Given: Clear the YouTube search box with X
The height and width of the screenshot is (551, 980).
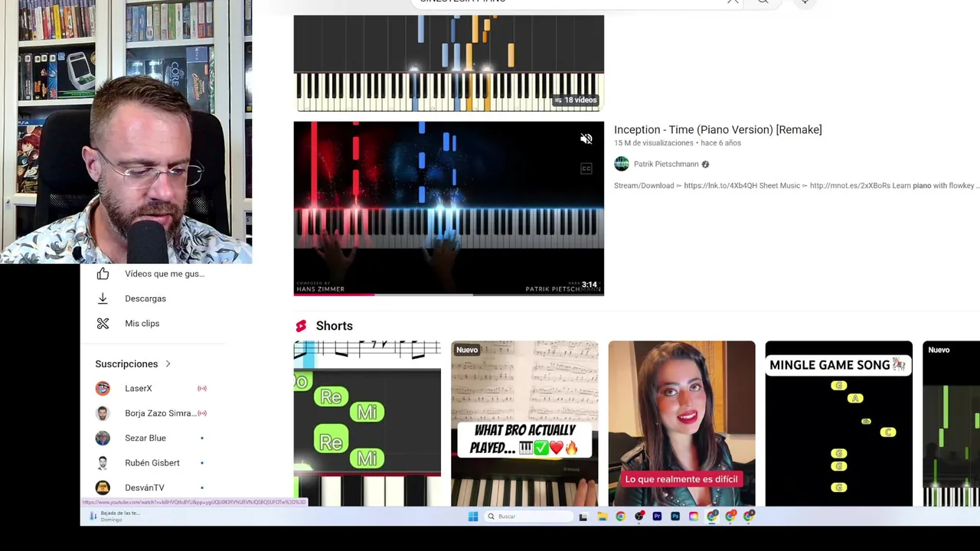Looking at the screenshot, I should pos(733,2).
